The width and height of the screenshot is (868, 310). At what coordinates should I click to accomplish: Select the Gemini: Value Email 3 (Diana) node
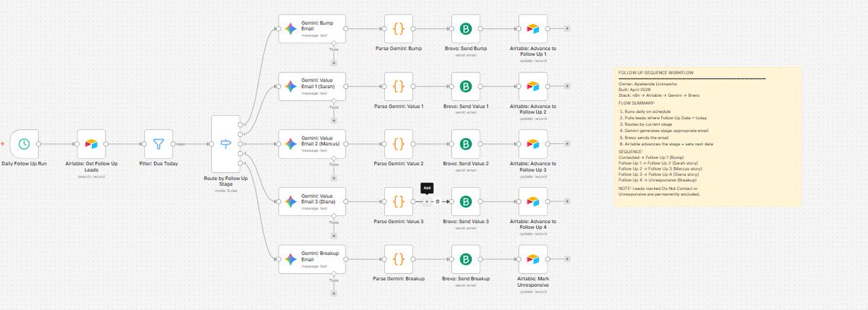pyautogui.click(x=312, y=202)
